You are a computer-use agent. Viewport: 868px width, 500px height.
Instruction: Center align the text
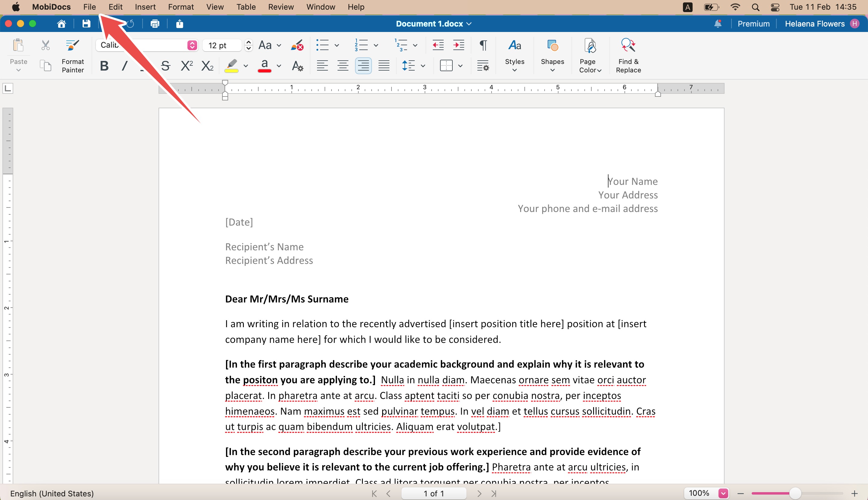[343, 65]
